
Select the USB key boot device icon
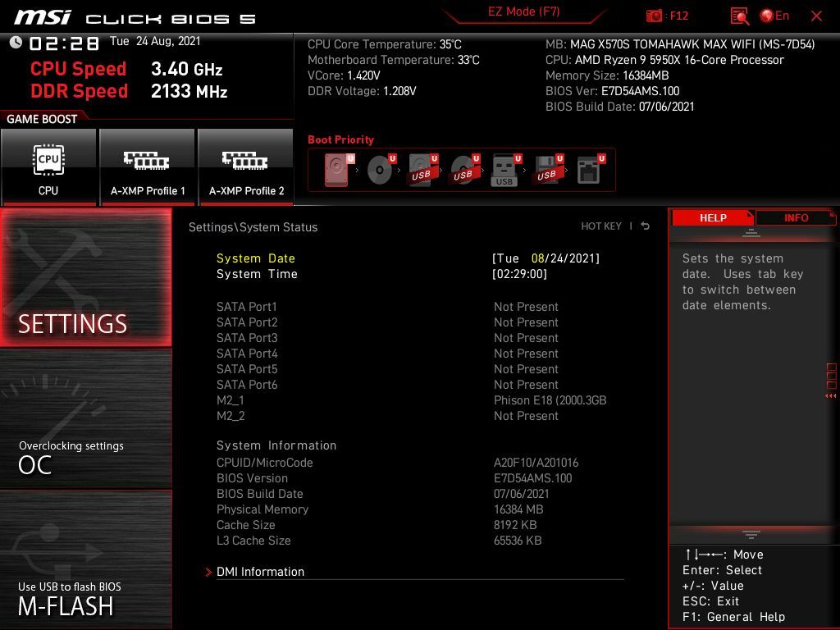(x=505, y=170)
